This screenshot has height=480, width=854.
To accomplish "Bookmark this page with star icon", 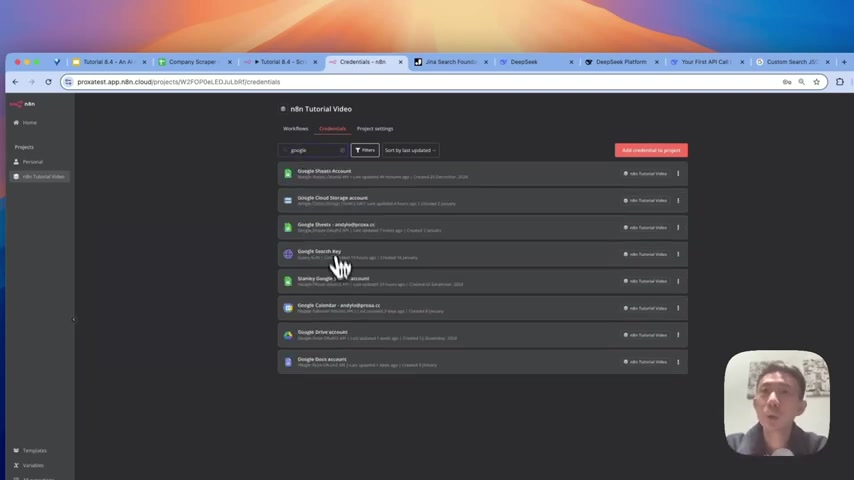I will coord(816,82).
